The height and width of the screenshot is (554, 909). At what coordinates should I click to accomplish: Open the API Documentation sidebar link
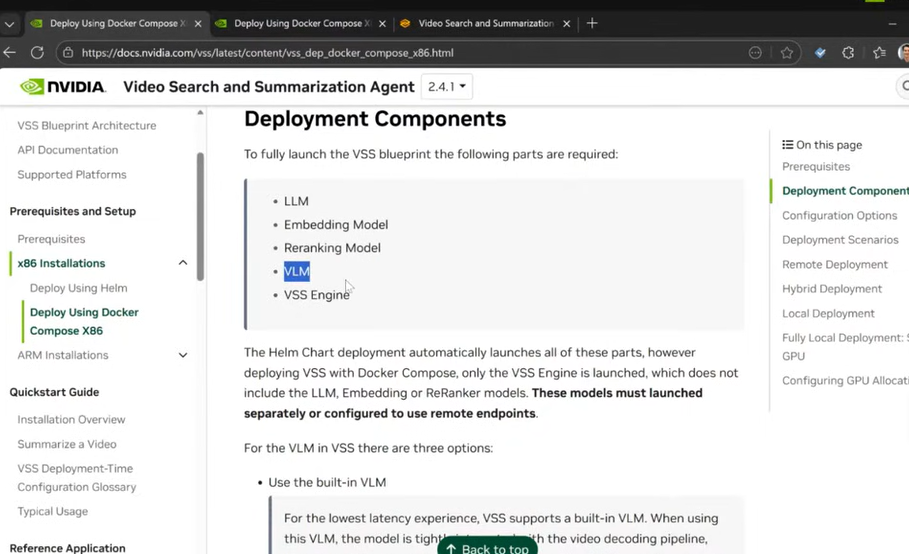coord(68,150)
